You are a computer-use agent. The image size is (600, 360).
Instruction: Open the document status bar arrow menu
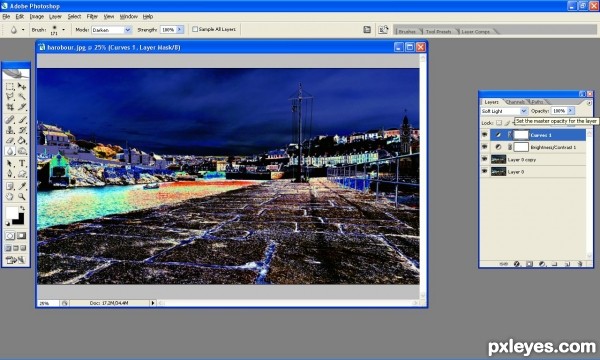153,303
